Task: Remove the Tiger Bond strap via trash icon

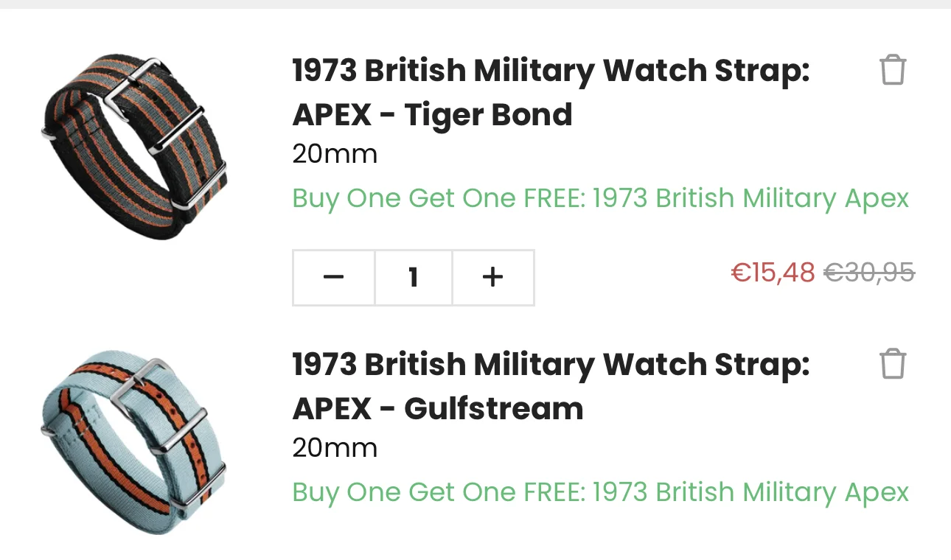Action: coord(892,70)
